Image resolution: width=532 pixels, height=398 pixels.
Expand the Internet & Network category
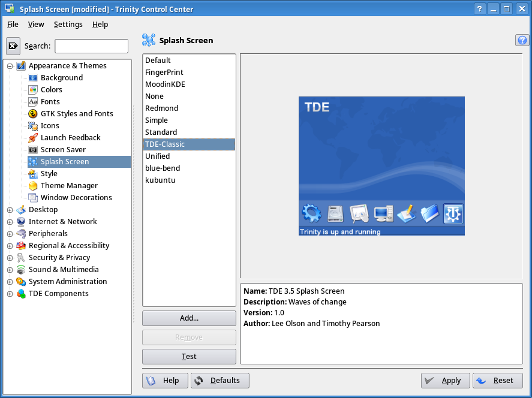point(10,222)
